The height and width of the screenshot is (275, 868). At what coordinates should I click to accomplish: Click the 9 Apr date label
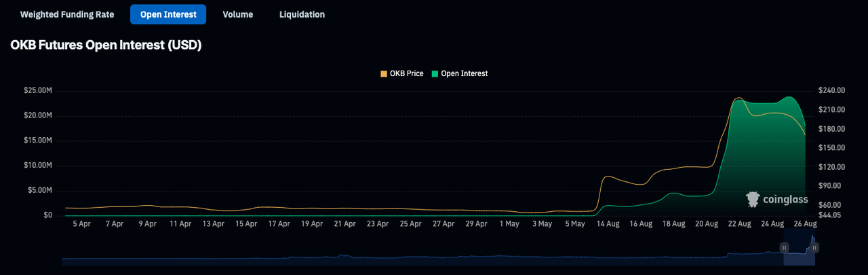146,223
